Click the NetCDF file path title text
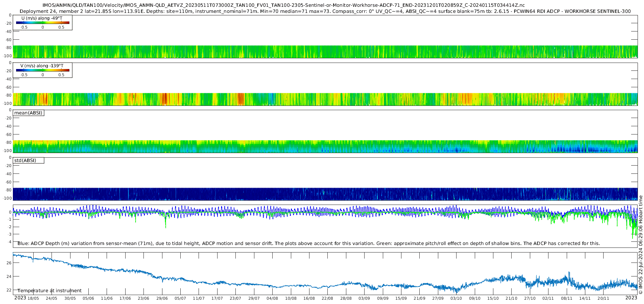644x304 pixels. (284, 5)
